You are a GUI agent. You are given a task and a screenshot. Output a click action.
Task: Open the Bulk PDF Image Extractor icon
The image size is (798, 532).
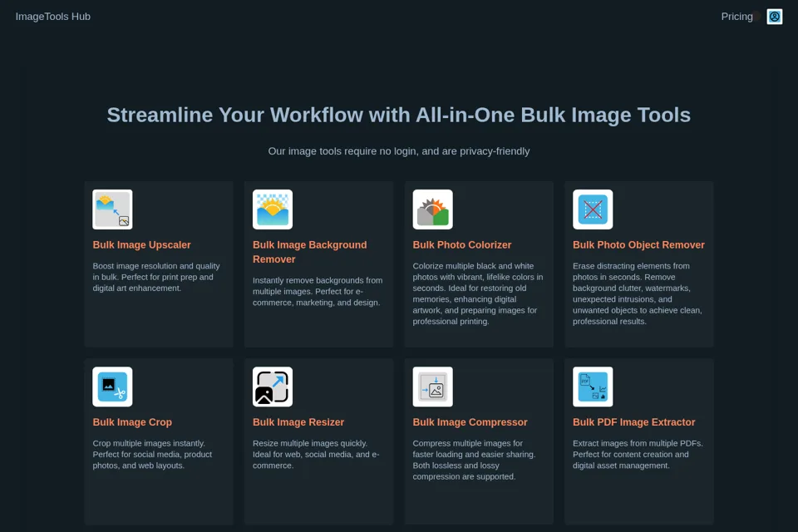pyautogui.click(x=593, y=387)
